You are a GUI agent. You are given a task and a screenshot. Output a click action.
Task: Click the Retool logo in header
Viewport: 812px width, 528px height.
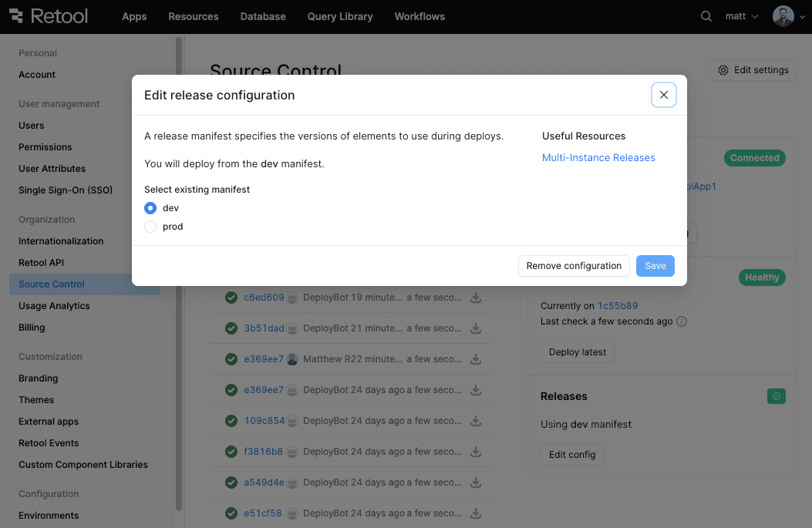click(49, 16)
